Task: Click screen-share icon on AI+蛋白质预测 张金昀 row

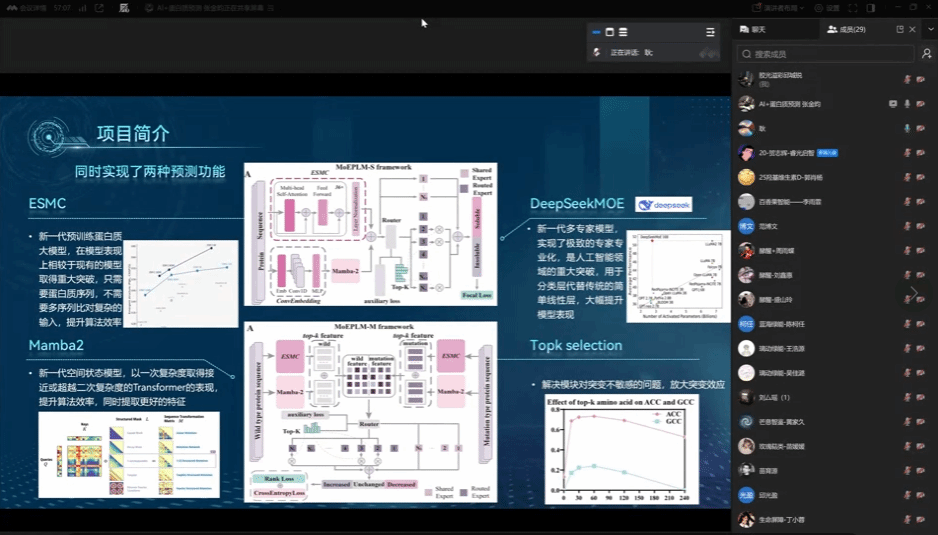Action: click(x=893, y=103)
